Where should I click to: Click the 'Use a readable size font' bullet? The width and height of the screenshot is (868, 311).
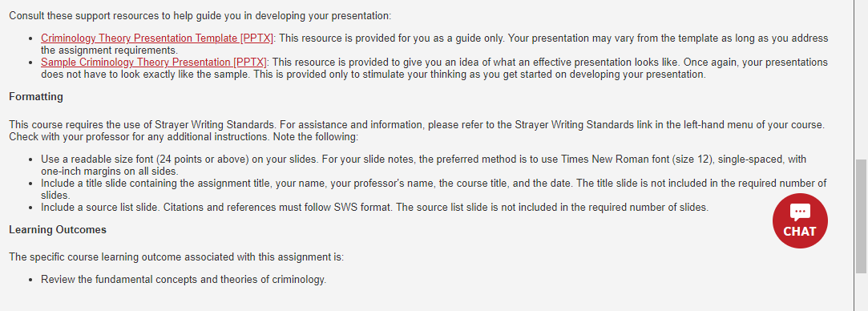pyautogui.click(x=423, y=165)
